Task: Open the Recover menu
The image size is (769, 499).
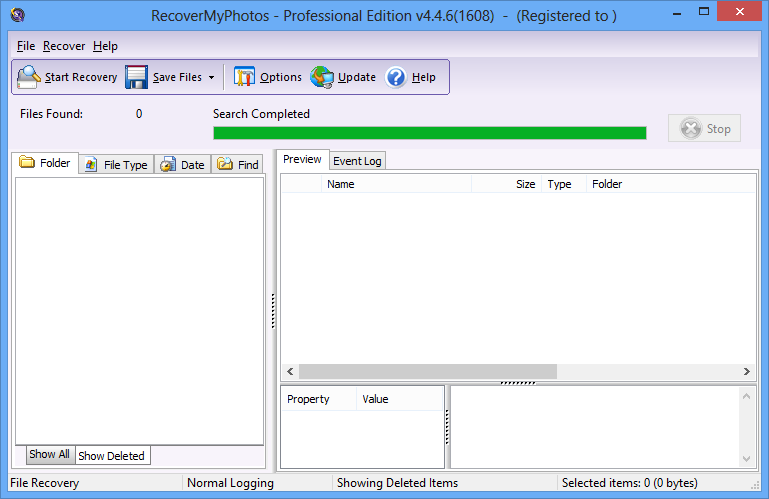Action: click(x=64, y=46)
